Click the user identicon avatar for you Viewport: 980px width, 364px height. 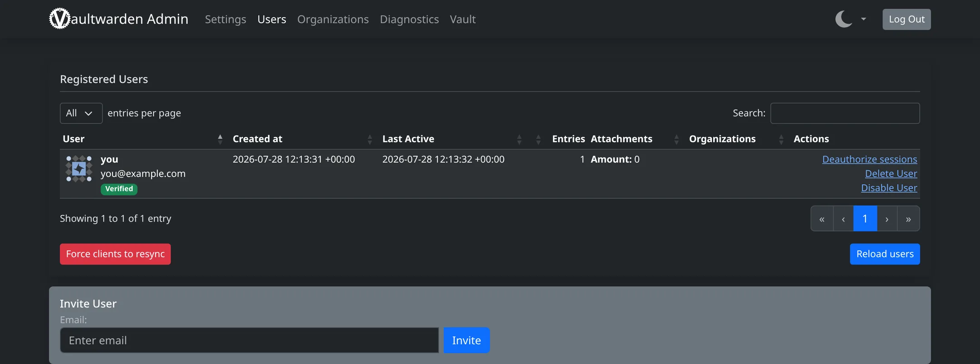(79, 169)
